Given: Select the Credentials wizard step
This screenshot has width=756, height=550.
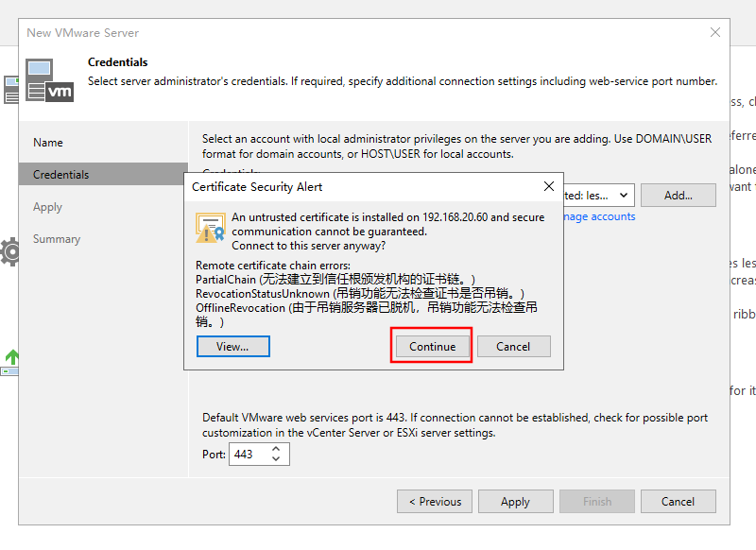Looking at the screenshot, I should pos(103,175).
